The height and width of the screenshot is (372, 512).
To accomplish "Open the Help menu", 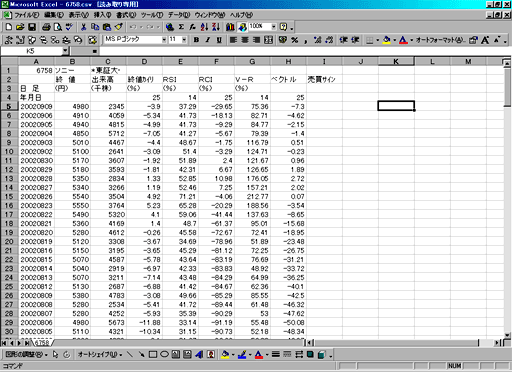I will 241,15.
